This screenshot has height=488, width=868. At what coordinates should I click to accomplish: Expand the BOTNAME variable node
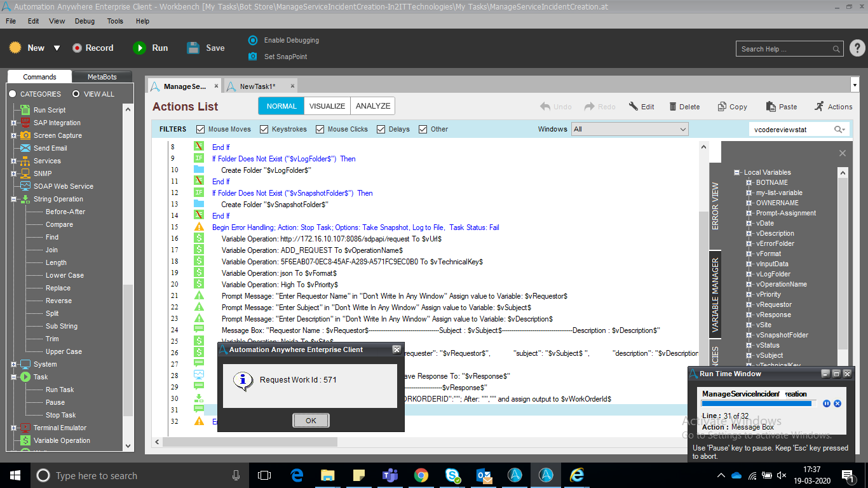pos(749,183)
